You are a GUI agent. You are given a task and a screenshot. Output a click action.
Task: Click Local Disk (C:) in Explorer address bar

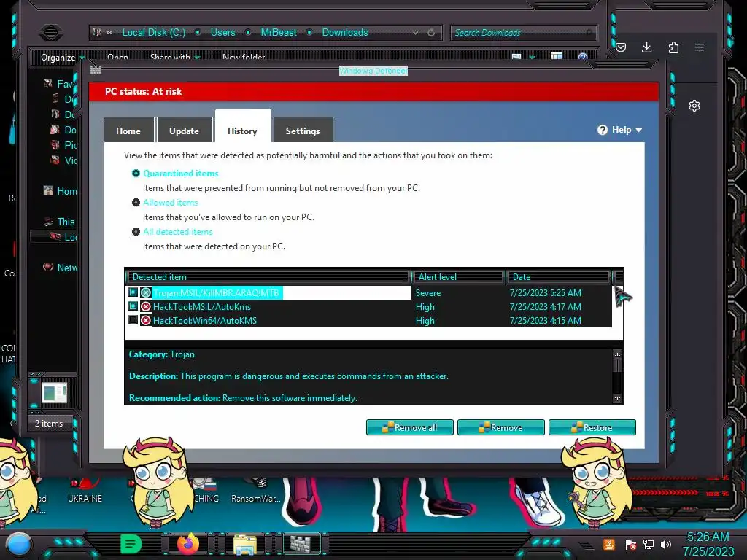(x=153, y=32)
